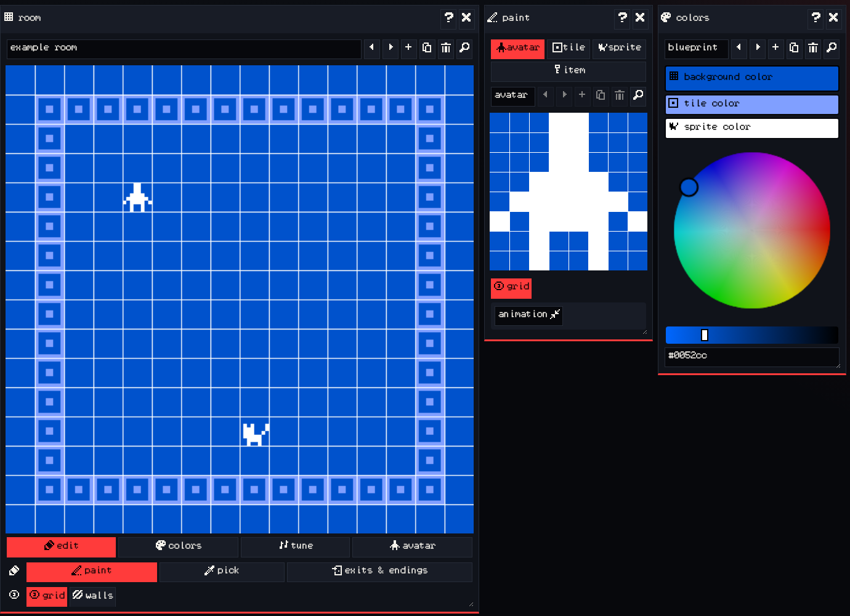Select the pick mode button
The image size is (850, 616).
pyautogui.click(x=222, y=572)
